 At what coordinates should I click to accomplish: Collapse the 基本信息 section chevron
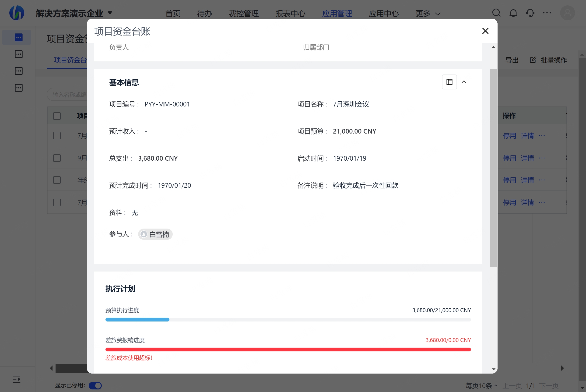tap(464, 82)
